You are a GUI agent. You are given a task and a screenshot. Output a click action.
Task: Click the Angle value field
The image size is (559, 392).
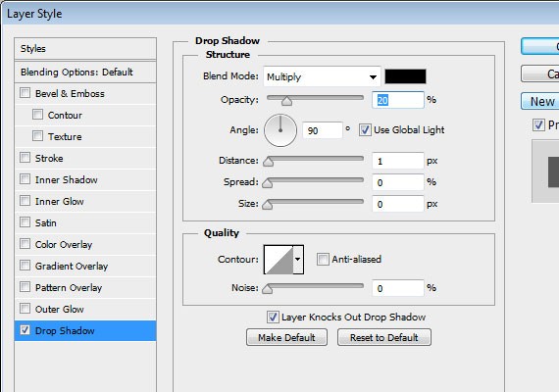tap(323, 130)
